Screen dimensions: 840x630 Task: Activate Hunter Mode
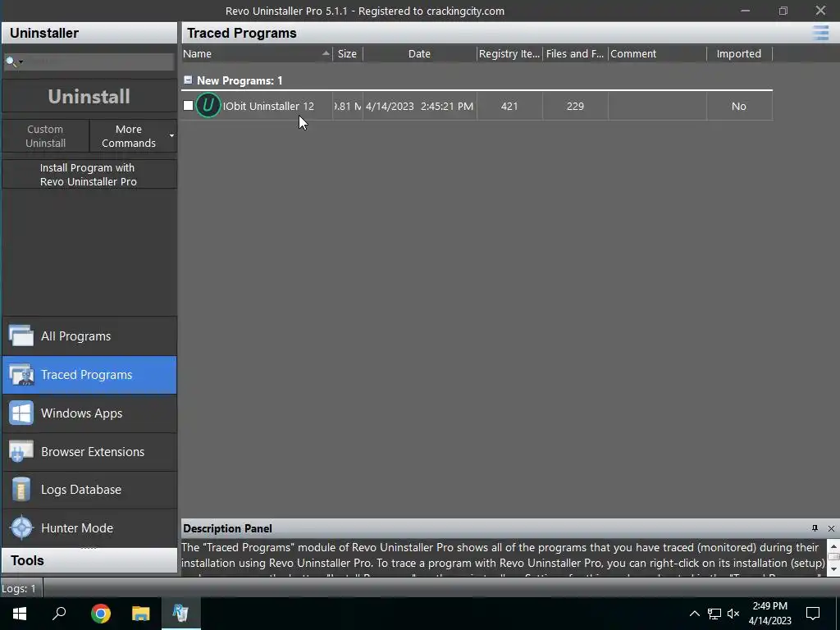coord(89,527)
